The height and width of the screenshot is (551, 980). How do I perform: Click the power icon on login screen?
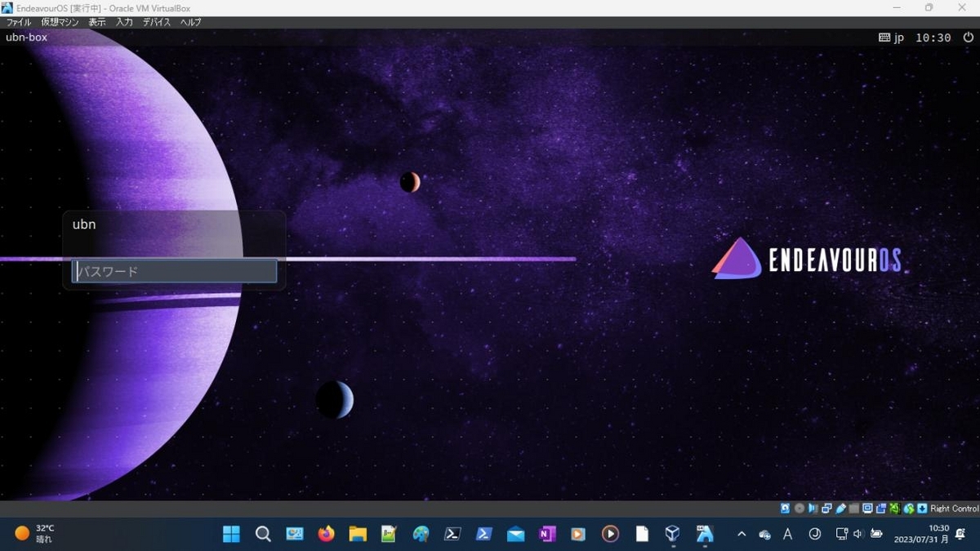[x=969, y=38]
